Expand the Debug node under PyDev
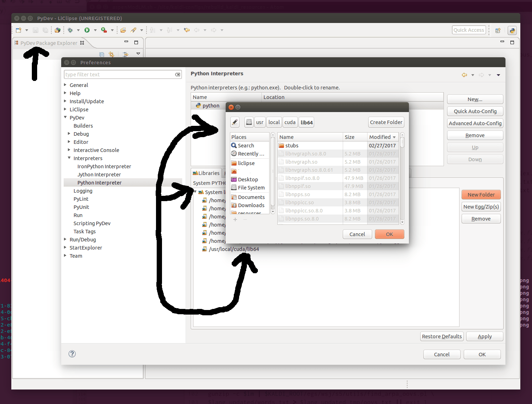The width and height of the screenshot is (532, 404). [x=69, y=134]
